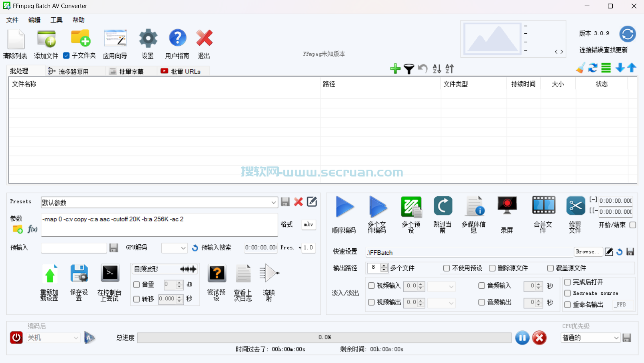Open the 工具 menu

coord(57,20)
